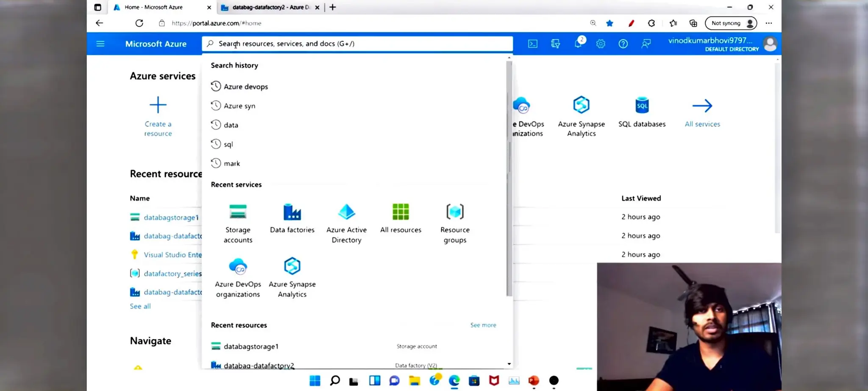Open Azure Active Directory recent service
Viewport: 868px width, 391px height.
[346, 223]
